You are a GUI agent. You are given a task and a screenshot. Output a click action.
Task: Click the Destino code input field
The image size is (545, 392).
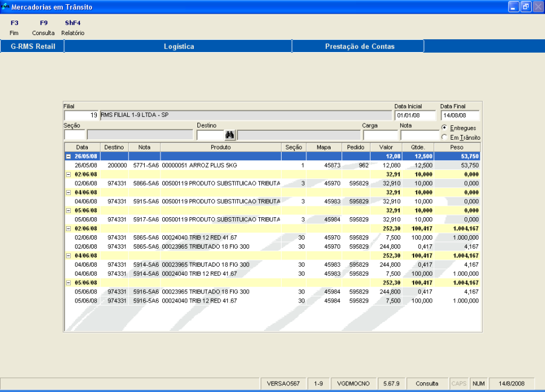click(210, 135)
